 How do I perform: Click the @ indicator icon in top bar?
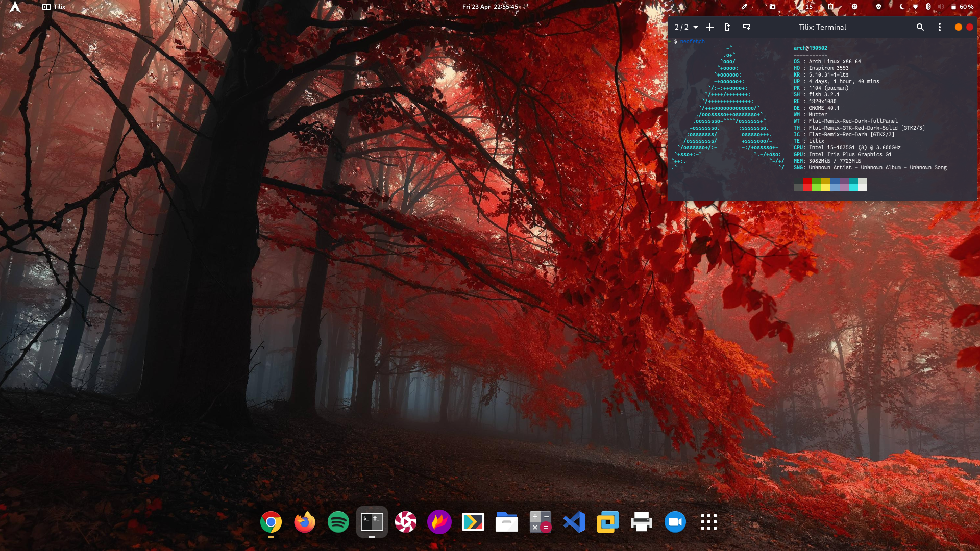click(x=854, y=7)
